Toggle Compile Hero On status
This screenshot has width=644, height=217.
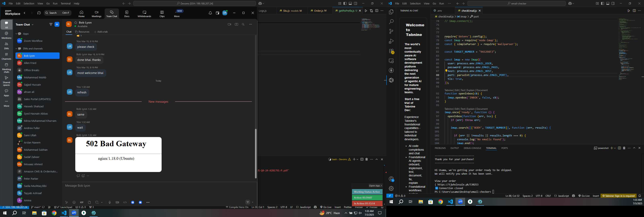click(x=237, y=207)
